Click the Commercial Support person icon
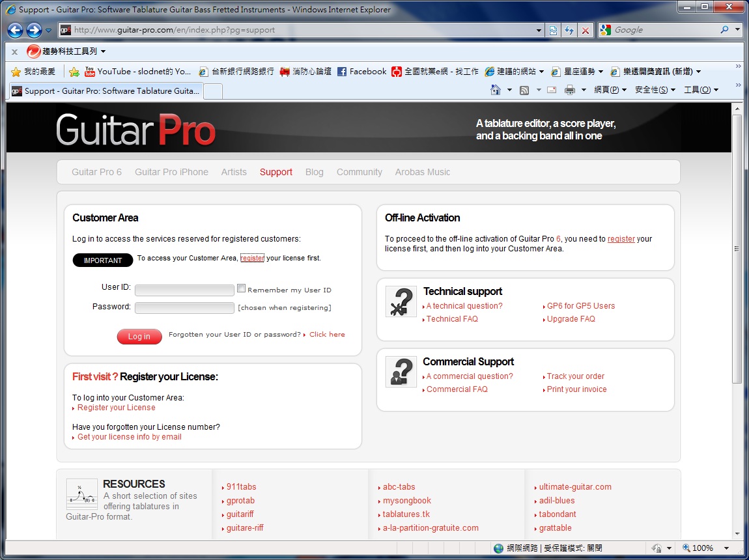 [x=401, y=371]
